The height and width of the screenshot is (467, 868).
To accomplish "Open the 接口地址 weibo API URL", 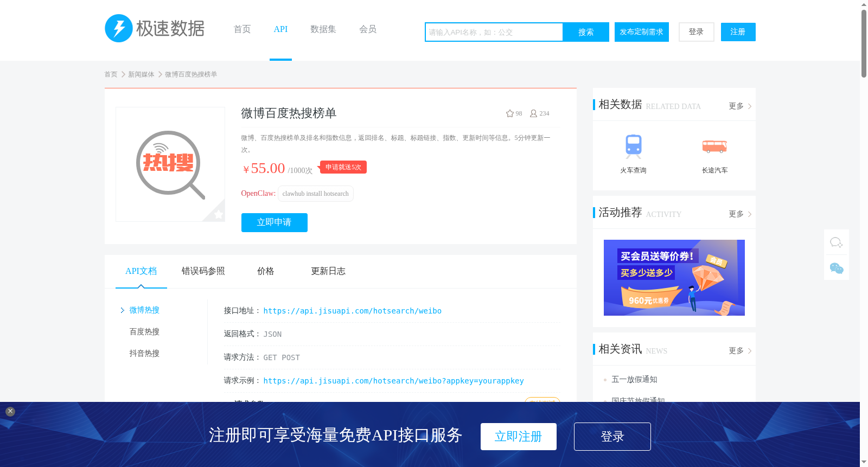I will 353,311.
